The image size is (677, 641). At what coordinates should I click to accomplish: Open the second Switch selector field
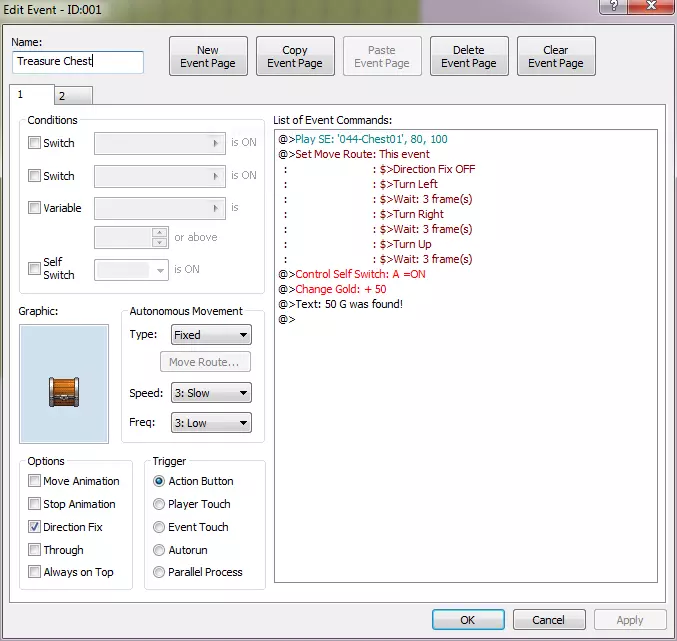point(160,176)
